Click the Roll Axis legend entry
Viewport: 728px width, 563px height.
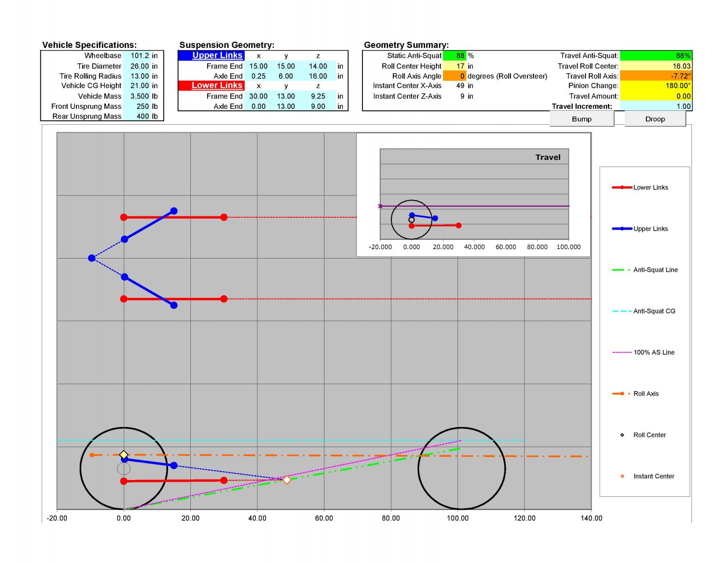pos(636,394)
